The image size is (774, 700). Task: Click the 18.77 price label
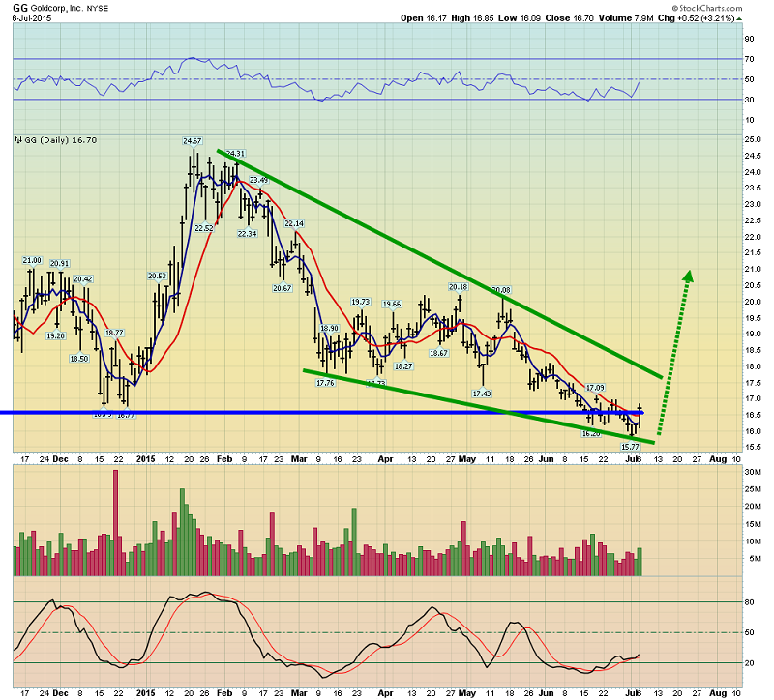tap(114, 333)
